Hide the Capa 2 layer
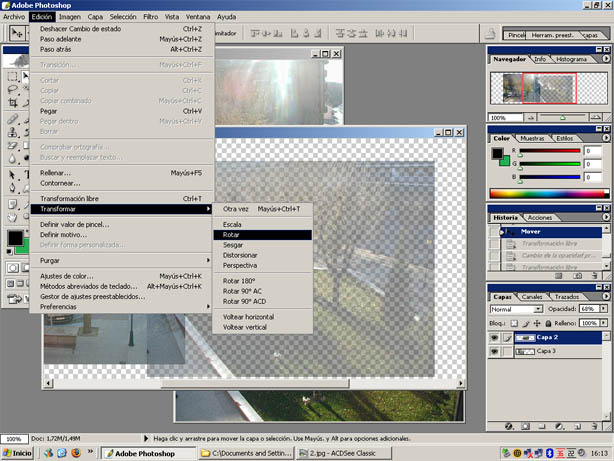This screenshot has height=461, width=614. tap(496, 338)
